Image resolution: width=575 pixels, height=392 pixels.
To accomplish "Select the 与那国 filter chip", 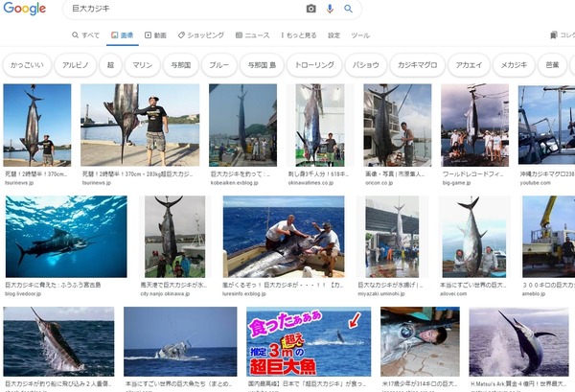I will pyautogui.click(x=181, y=65).
